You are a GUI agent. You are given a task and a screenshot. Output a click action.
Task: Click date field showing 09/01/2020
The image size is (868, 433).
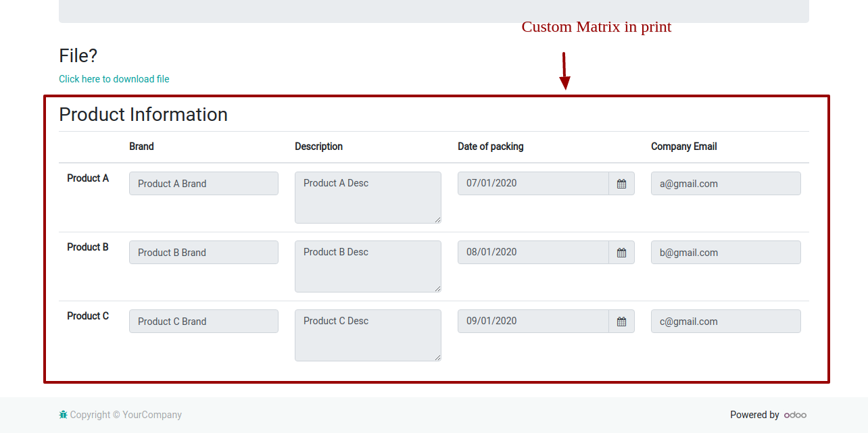click(x=533, y=322)
